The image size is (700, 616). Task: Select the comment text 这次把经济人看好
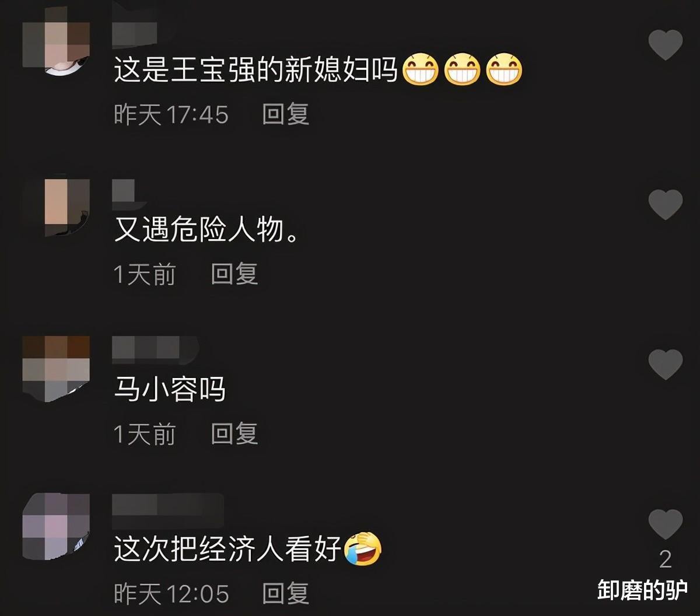click(x=228, y=549)
